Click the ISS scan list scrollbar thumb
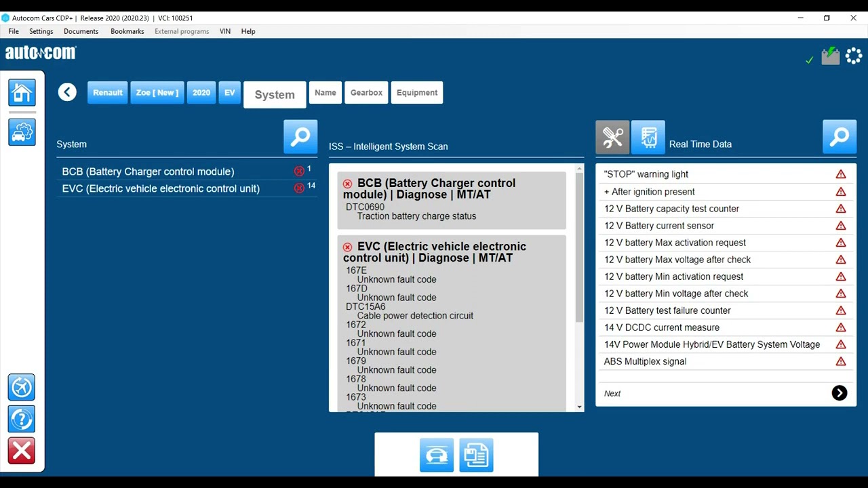Viewport: 868px width, 488px height. [579, 247]
